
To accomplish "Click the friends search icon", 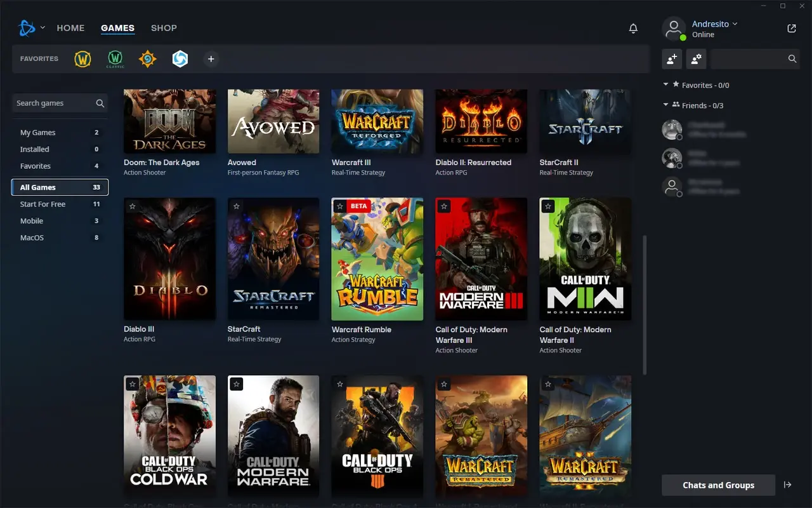I will pos(792,58).
